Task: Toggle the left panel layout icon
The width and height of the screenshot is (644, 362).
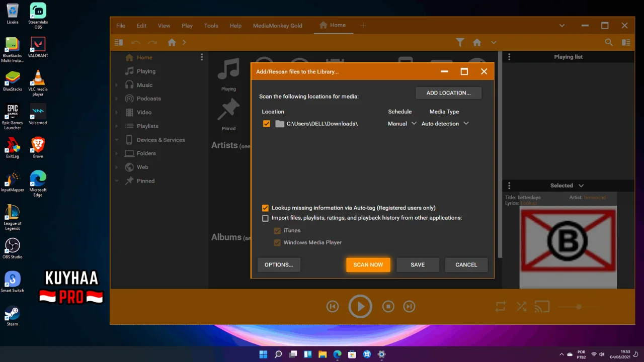Action: point(119,43)
